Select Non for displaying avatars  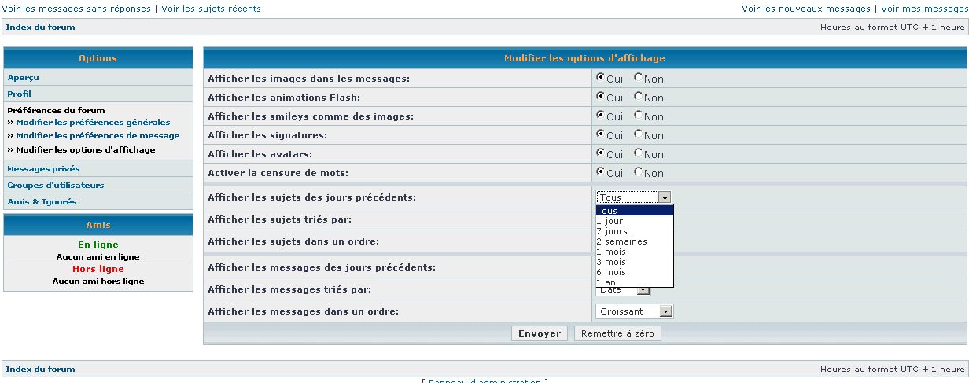639,153
